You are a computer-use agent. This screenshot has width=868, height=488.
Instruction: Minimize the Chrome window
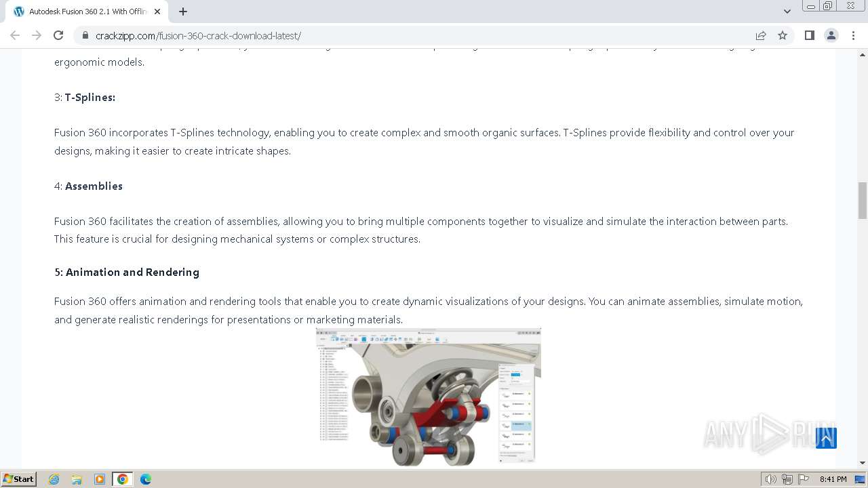[810, 6]
